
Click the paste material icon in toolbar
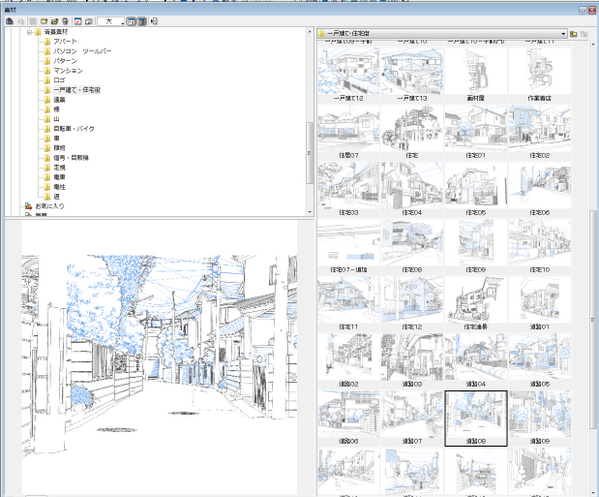coord(10,21)
